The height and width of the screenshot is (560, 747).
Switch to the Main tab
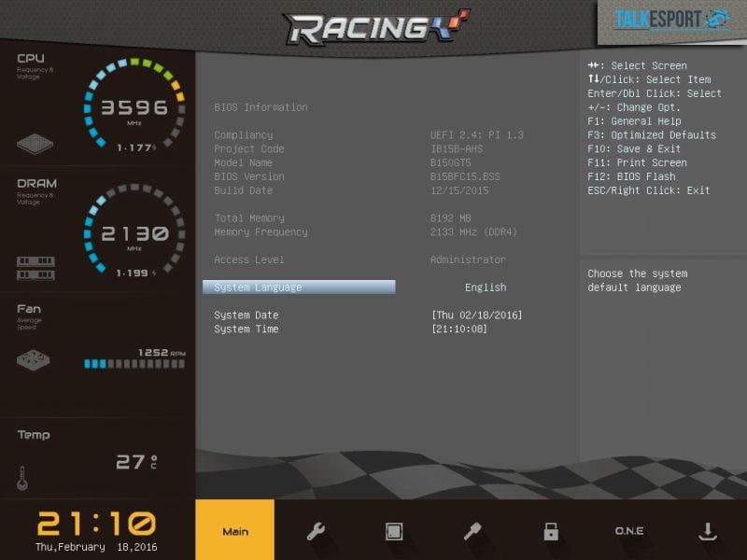235,531
